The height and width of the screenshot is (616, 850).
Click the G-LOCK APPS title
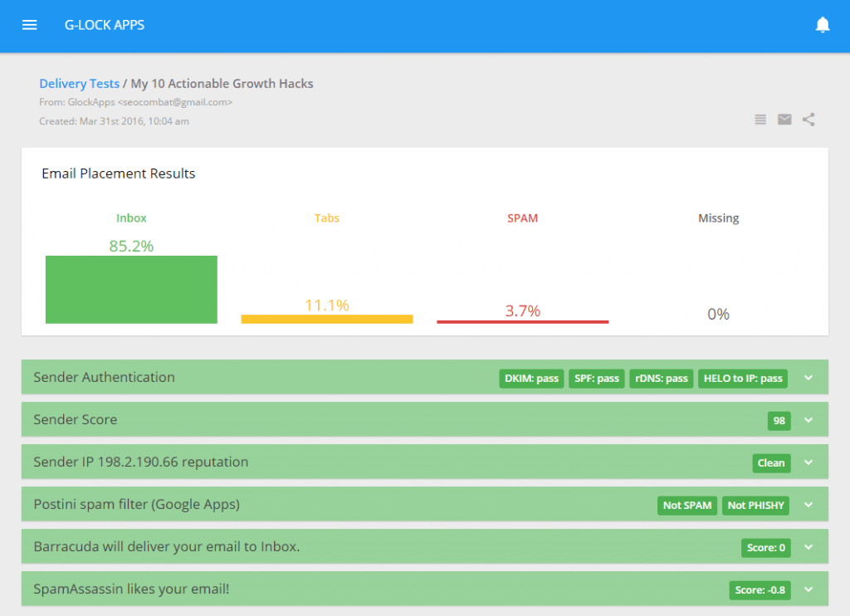coord(105,25)
